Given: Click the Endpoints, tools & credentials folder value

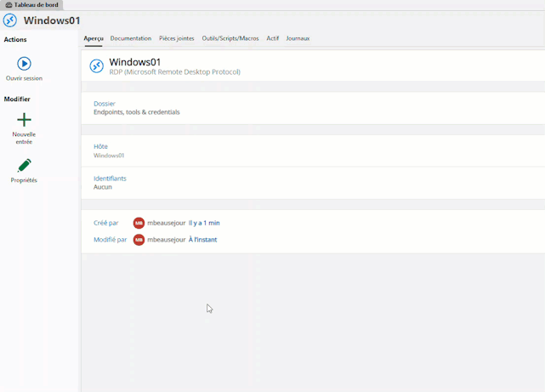Looking at the screenshot, I should (x=136, y=112).
